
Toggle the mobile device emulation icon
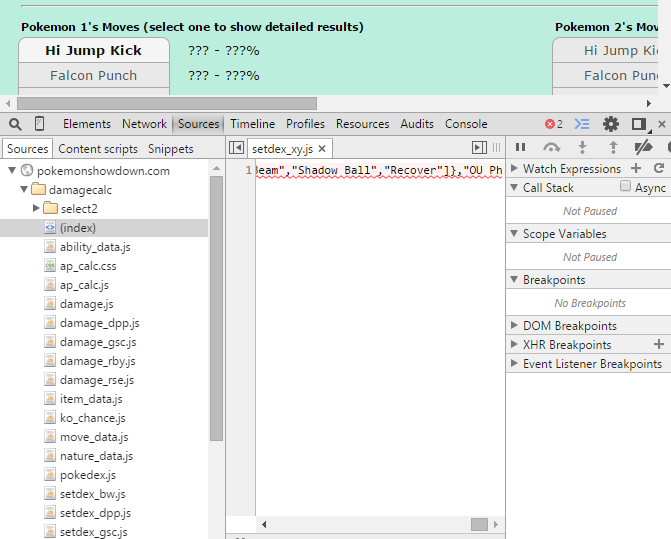pyautogui.click(x=40, y=124)
